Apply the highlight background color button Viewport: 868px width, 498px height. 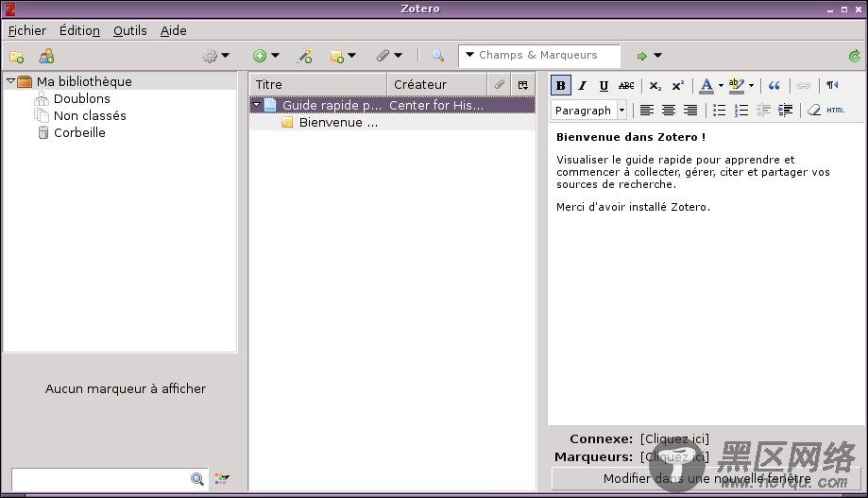click(x=737, y=85)
